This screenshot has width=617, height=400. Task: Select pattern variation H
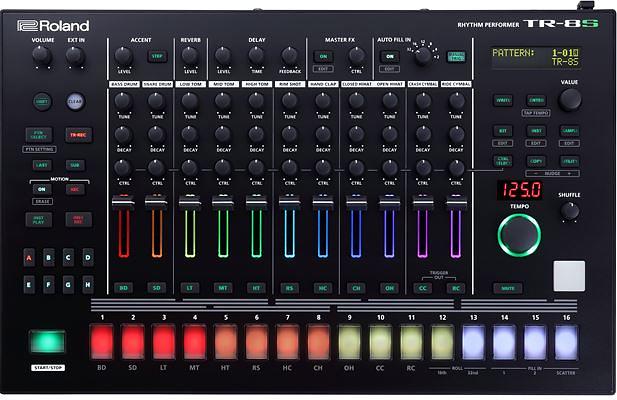click(x=87, y=283)
